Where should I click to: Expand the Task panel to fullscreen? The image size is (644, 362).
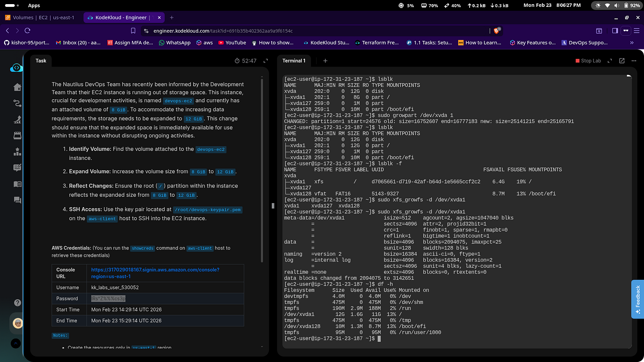(265, 61)
